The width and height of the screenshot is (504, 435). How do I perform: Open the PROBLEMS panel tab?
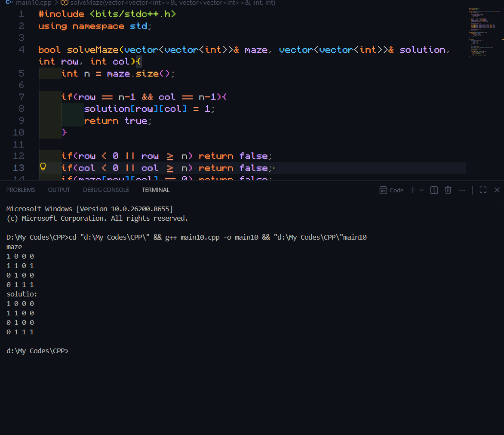[x=21, y=190]
